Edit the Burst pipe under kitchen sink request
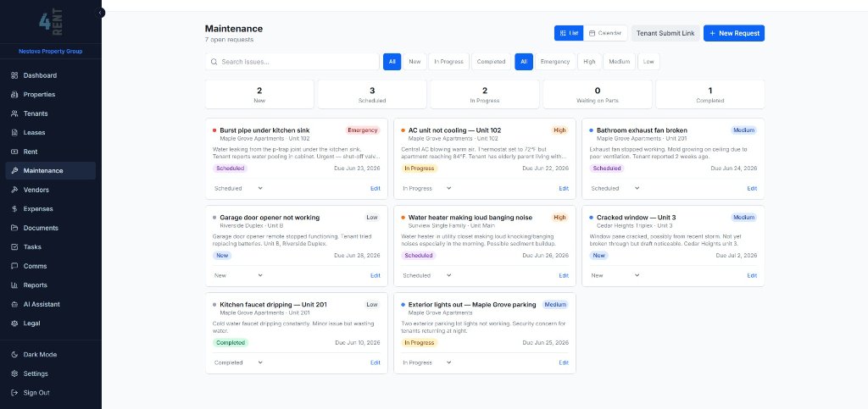This screenshot has height=409, width=868. point(376,189)
